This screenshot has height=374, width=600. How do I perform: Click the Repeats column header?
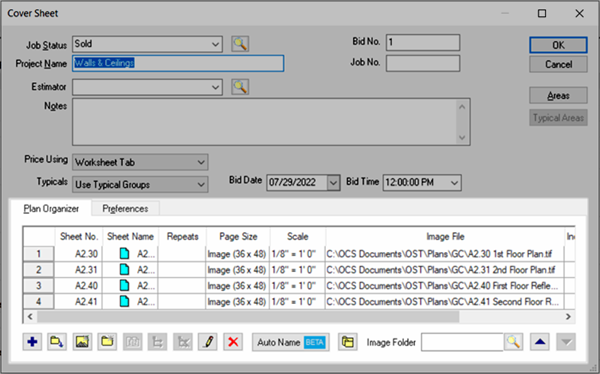[x=182, y=237]
